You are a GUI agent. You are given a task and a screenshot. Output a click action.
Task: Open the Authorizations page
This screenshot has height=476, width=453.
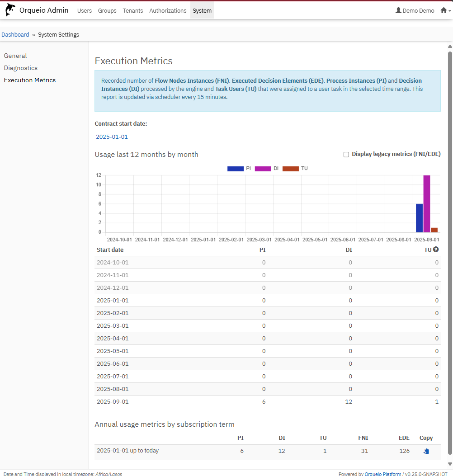tap(168, 10)
